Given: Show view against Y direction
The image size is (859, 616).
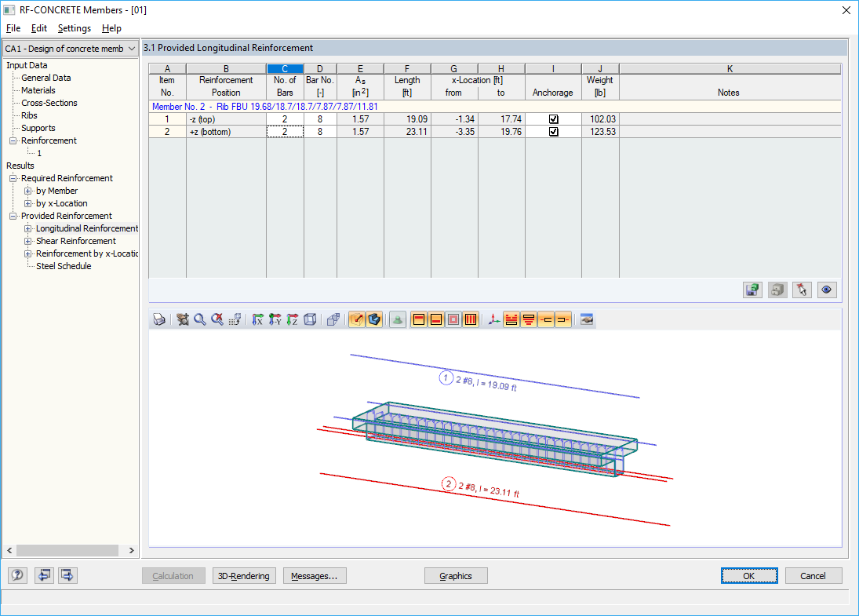Looking at the screenshot, I should [x=275, y=319].
